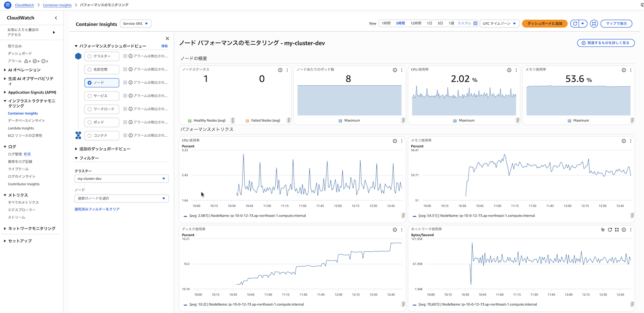The width and height of the screenshot is (644, 313).
Task: Click the fullscreen icon in top toolbar
Action: 594,24
